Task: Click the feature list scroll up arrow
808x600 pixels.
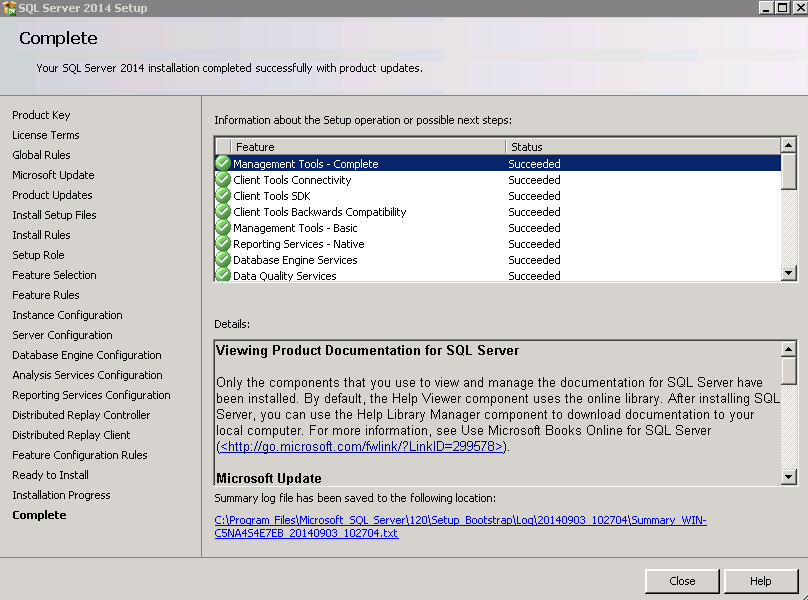Action: 788,146
